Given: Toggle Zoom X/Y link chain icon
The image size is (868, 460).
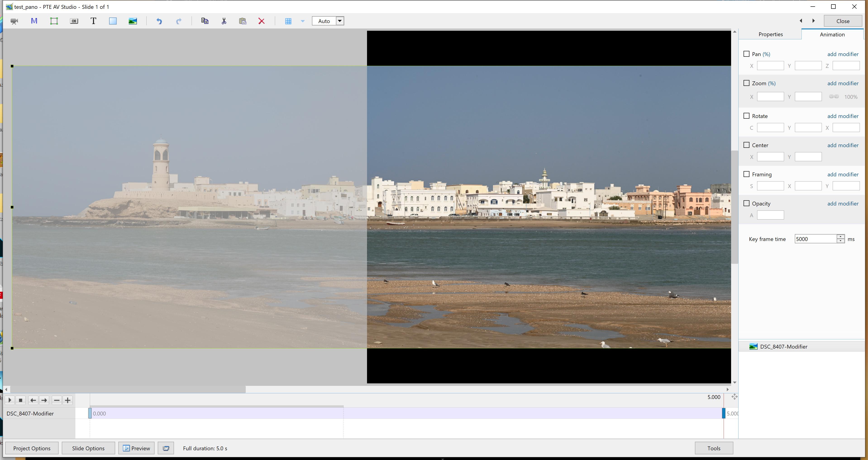Looking at the screenshot, I should tap(834, 97).
